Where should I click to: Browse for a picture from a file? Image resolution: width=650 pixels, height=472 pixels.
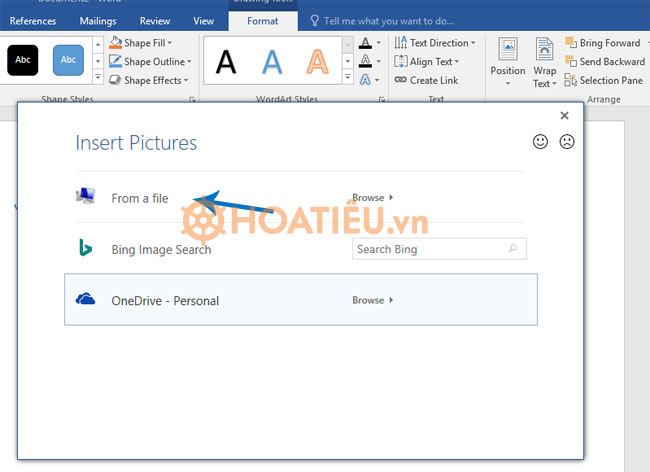[372, 198]
